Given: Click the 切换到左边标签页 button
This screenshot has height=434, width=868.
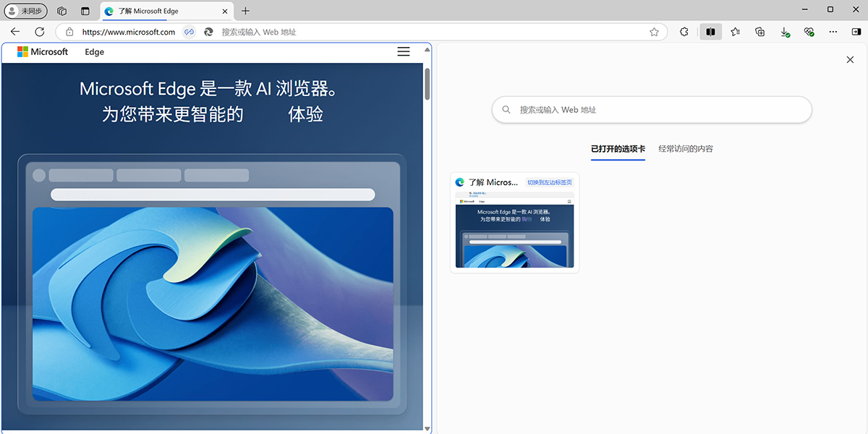Looking at the screenshot, I should point(550,182).
